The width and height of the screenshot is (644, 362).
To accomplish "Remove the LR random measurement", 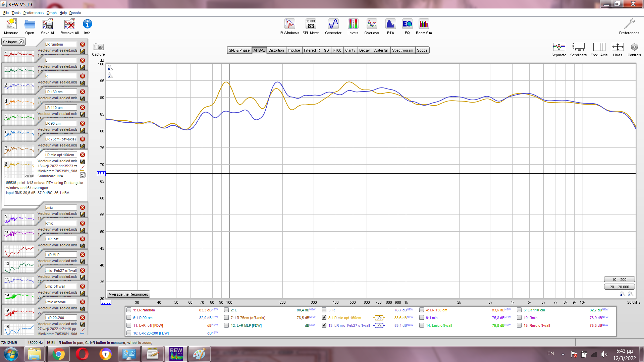I will click(83, 44).
